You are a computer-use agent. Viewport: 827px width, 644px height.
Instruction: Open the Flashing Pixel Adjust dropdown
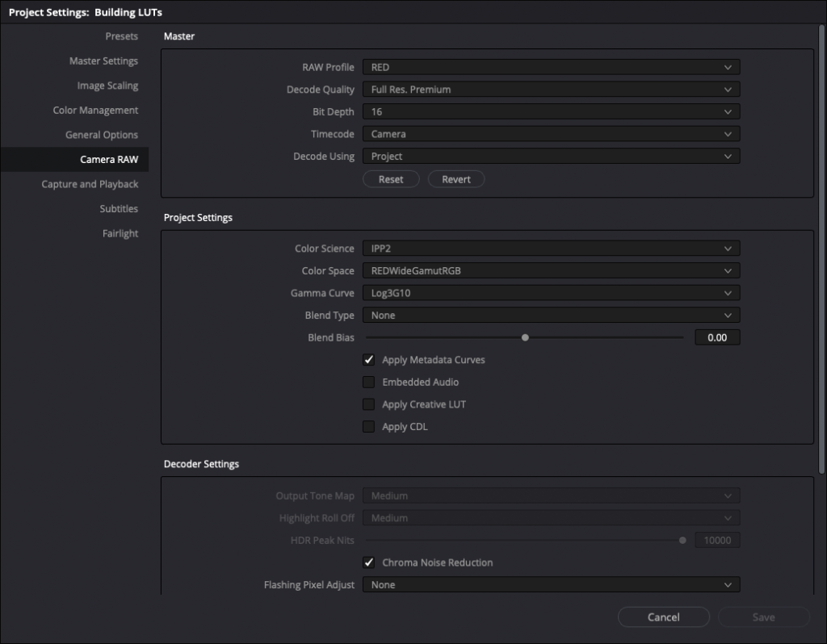coord(551,584)
